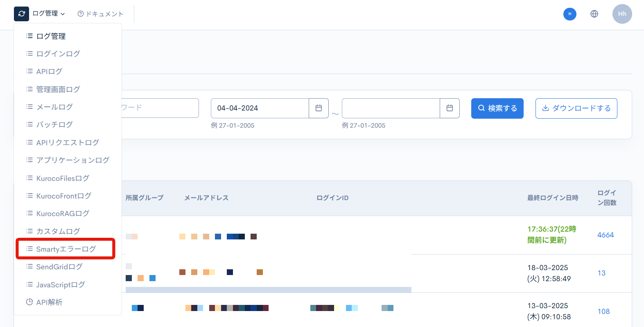Click the start date field 04-04-2024
Image resolution: width=644 pixels, height=327 pixels.
pyautogui.click(x=260, y=108)
